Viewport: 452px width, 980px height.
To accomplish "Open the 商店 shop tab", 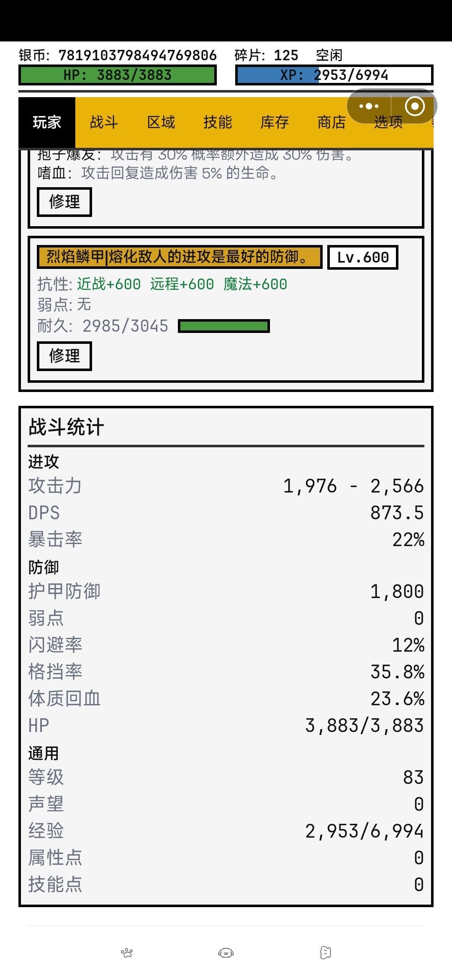I will [331, 122].
